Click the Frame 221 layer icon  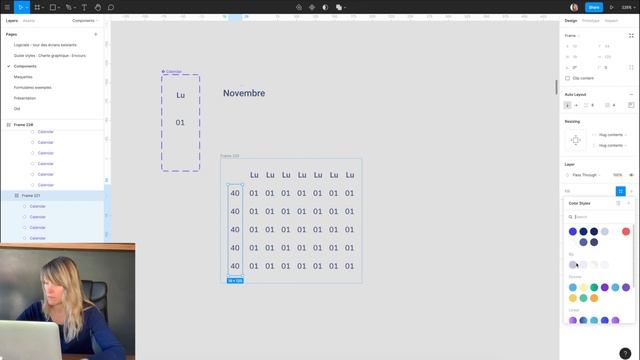pos(17,196)
